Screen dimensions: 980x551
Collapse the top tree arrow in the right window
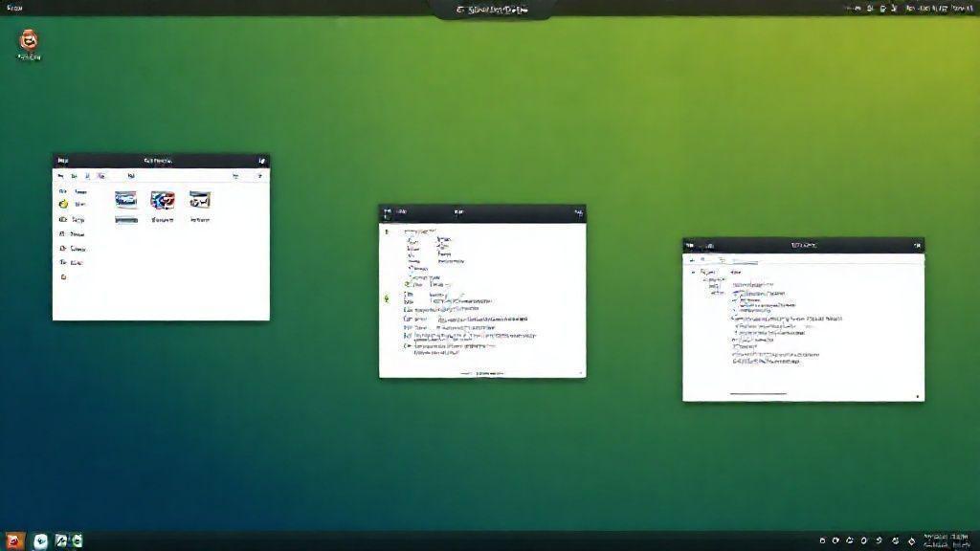pos(693,273)
